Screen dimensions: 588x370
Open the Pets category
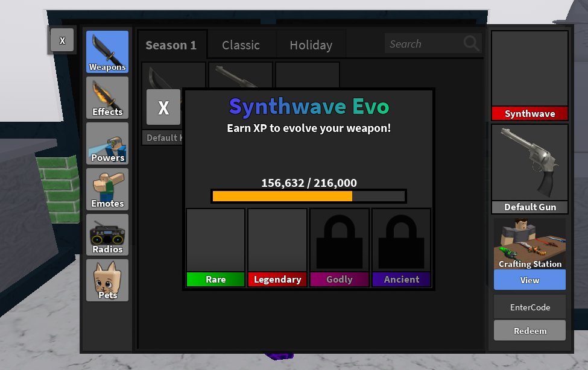click(x=107, y=280)
